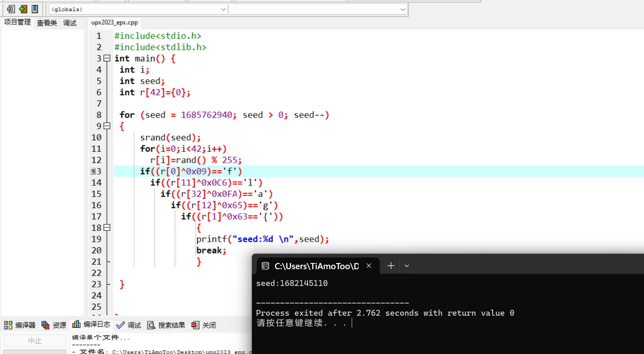Click the r[i]=rand() % 255; line
This screenshot has height=354, width=644.
pyautogui.click(x=196, y=160)
